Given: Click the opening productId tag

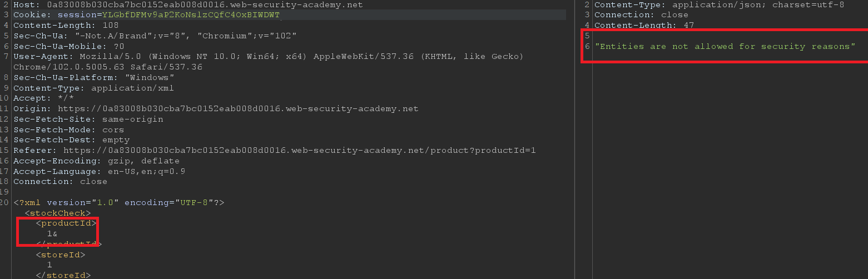Looking at the screenshot, I should tap(66, 223).
